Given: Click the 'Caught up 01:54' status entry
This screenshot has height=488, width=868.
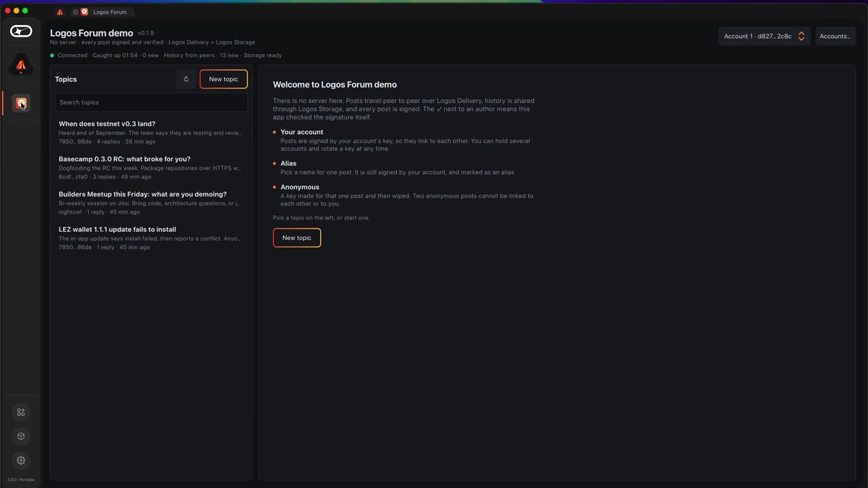Looking at the screenshot, I should (115, 55).
